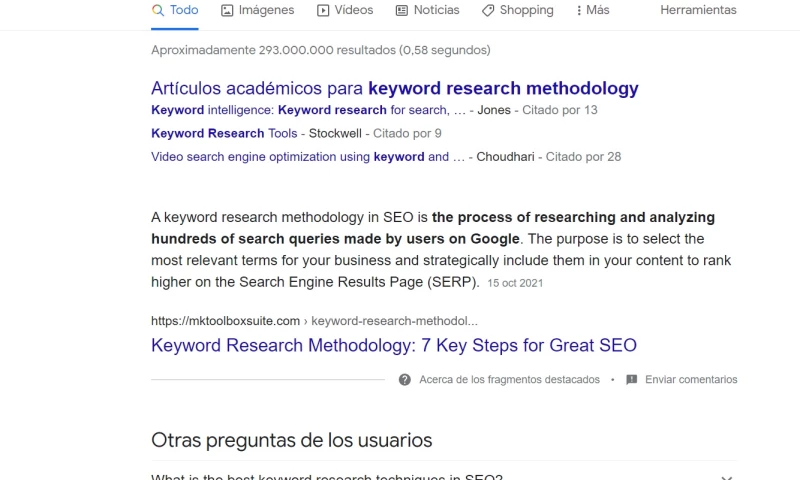Select the Videos play icon
The height and width of the screenshot is (480, 800).
point(323,10)
